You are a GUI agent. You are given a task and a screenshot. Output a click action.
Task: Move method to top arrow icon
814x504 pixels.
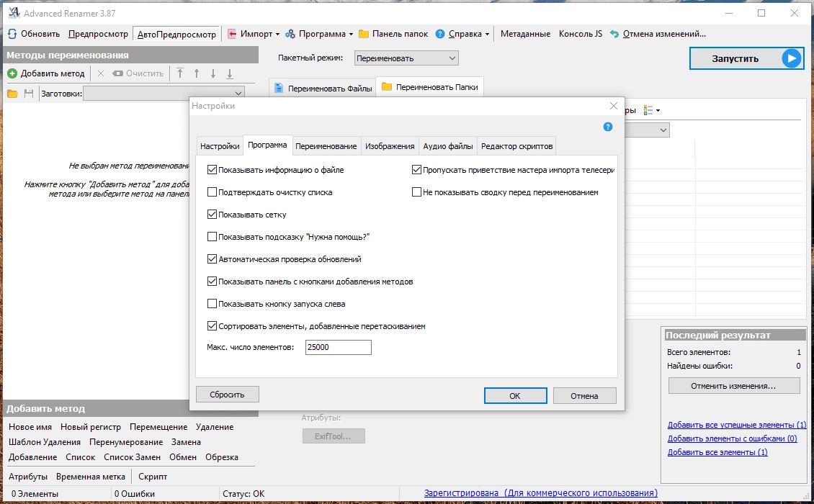(180, 73)
